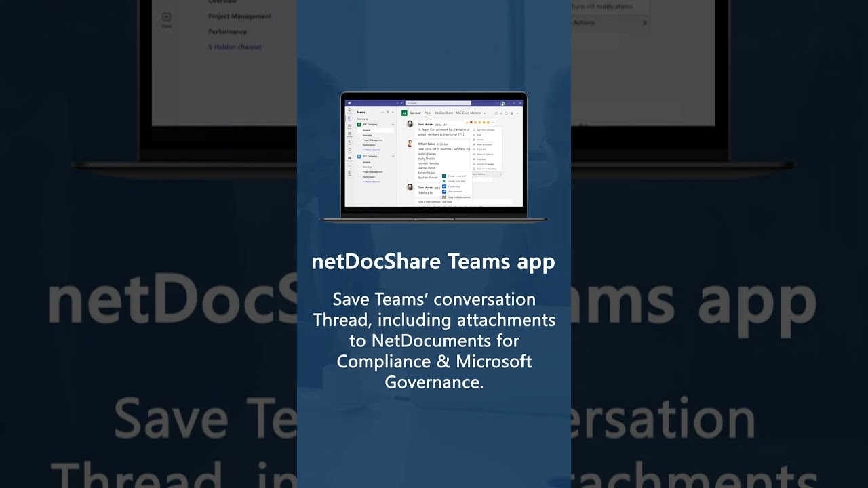Click the filter icon in Teams panel
Image resolution: width=868 pixels, height=488 pixels.
point(388,112)
